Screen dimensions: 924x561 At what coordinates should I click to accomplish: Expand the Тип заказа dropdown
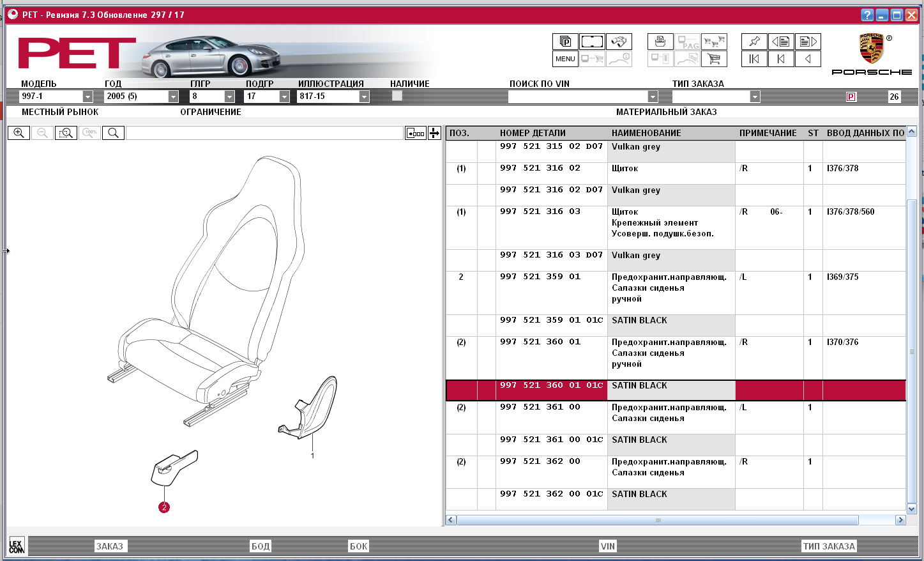click(755, 96)
